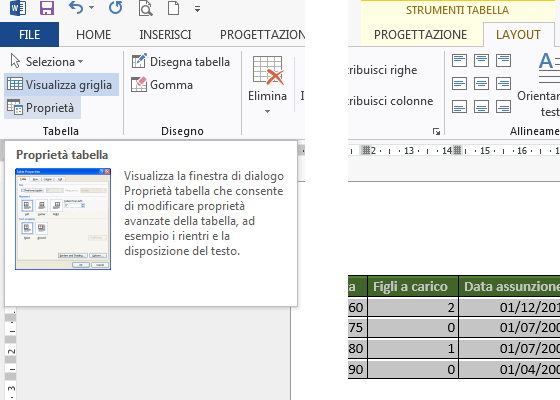Click the Redo circular arrow icon

click(x=116, y=8)
